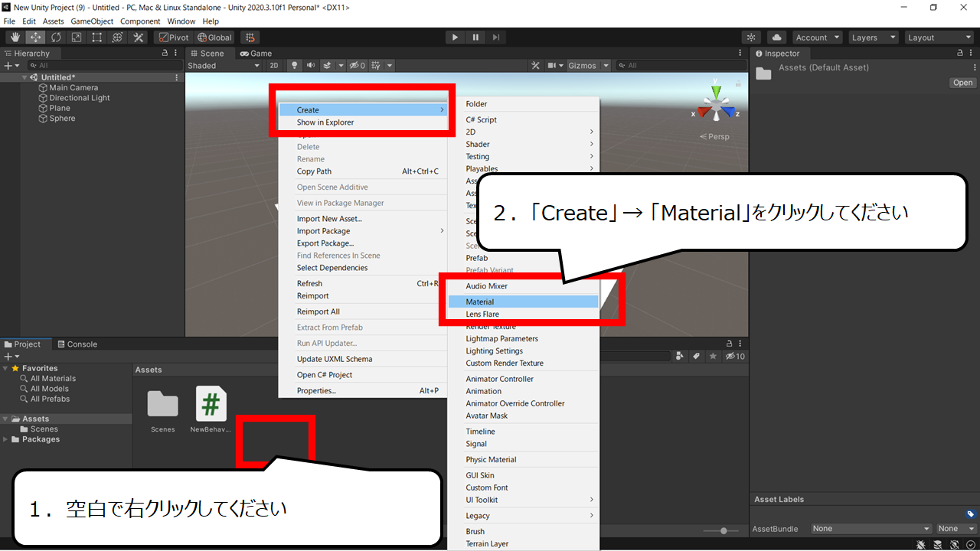Screen dimensions: 980x551
Task: Open the Layers dropdown
Action: point(874,37)
